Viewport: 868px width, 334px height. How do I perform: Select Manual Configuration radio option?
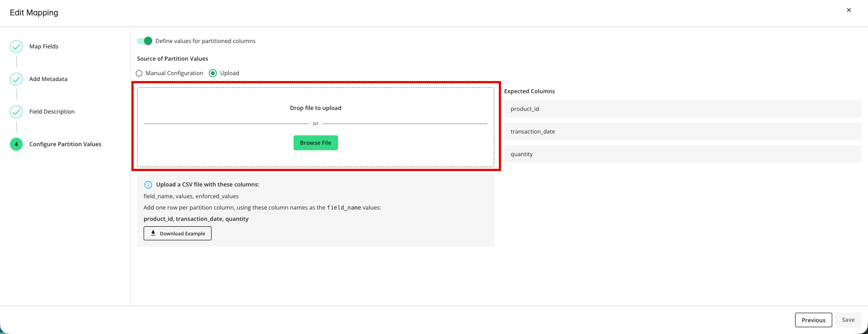[139, 73]
